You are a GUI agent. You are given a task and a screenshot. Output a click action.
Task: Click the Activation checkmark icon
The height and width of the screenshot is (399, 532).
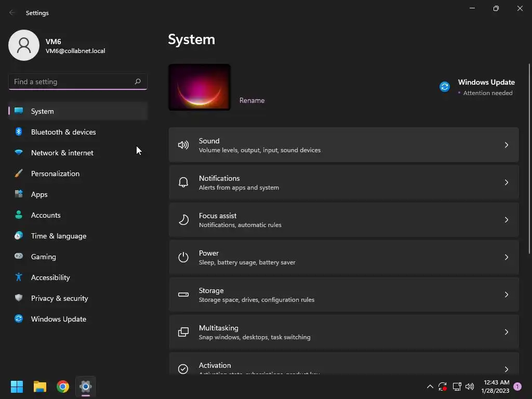click(183, 369)
